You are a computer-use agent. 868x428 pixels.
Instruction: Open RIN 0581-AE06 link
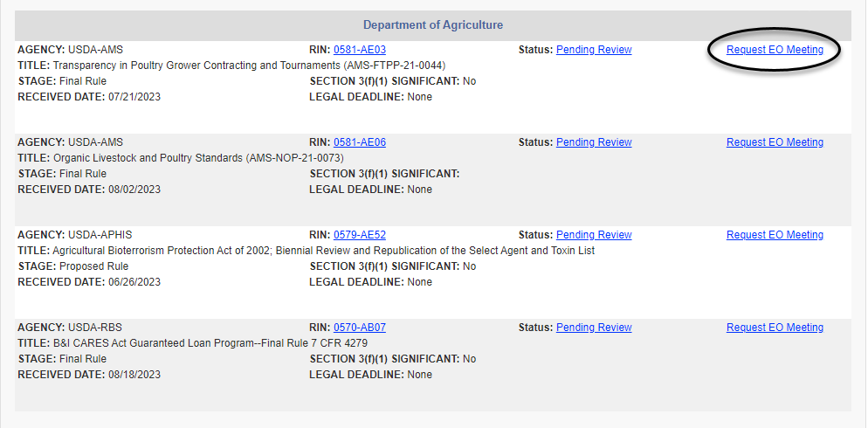359,142
